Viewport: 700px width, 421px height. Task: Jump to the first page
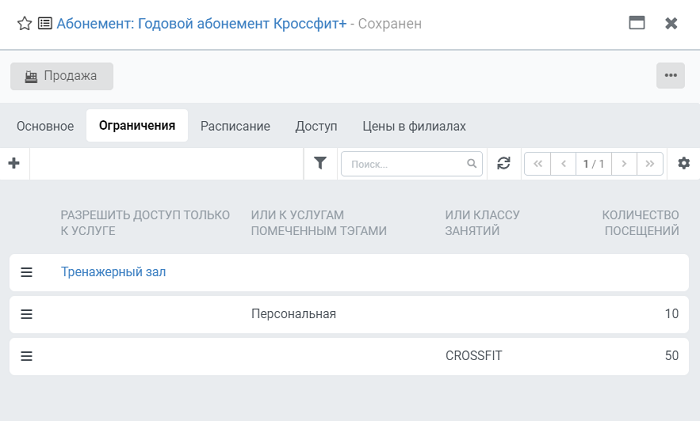pyautogui.click(x=538, y=164)
